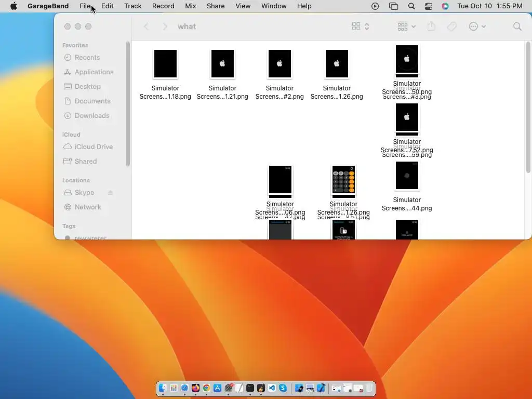Viewport: 532px width, 399px height.
Task: Open the Track menu
Action: [132, 6]
